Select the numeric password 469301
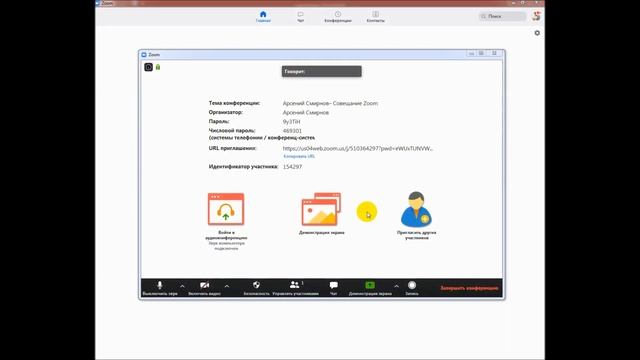The image size is (640, 360). point(292,131)
